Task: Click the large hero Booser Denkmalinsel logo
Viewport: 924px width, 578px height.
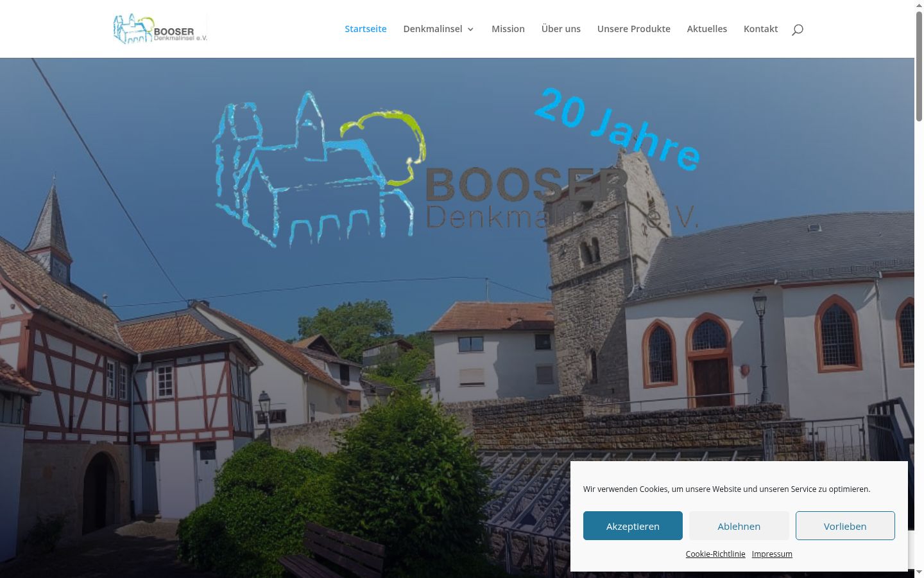Action: coord(456,168)
